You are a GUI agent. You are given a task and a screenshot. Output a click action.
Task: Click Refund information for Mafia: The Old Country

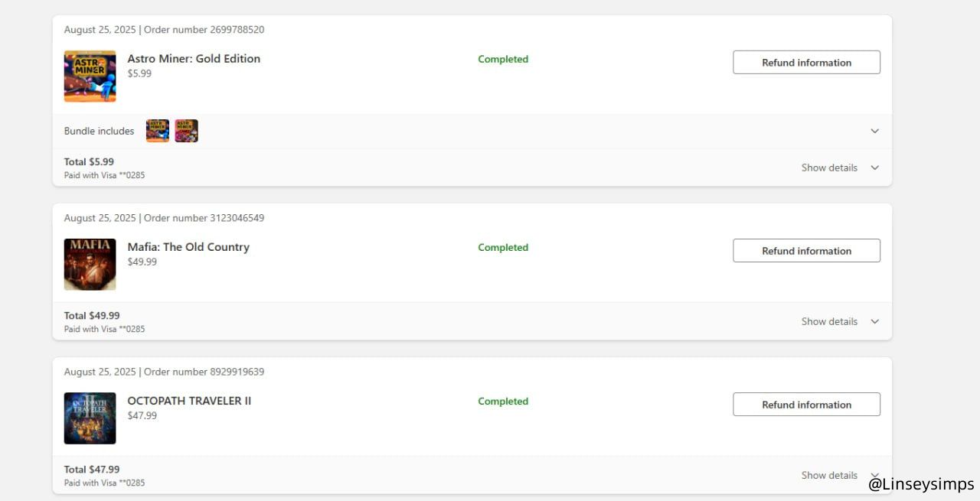pyautogui.click(x=806, y=251)
